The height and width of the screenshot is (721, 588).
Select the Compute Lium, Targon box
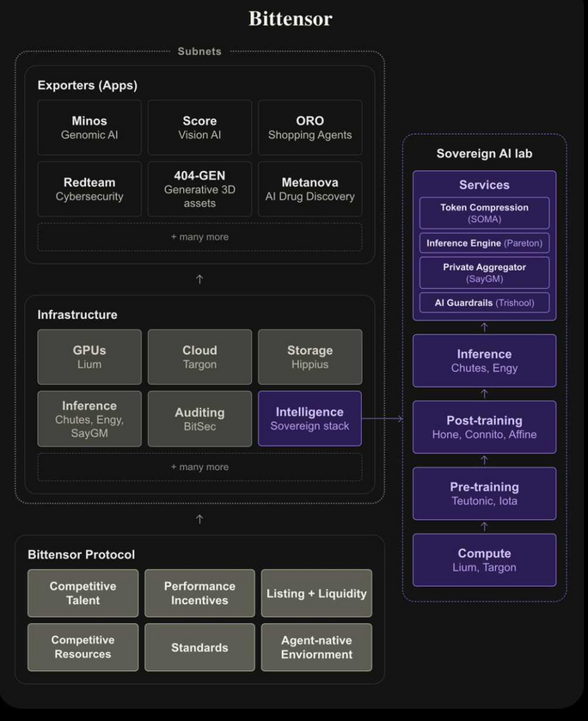point(485,560)
